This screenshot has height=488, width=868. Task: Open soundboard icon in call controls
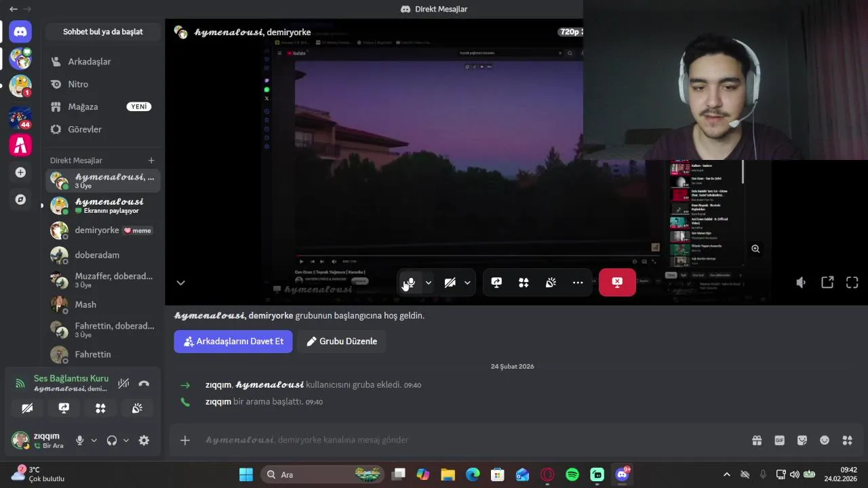pyautogui.click(x=551, y=283)
